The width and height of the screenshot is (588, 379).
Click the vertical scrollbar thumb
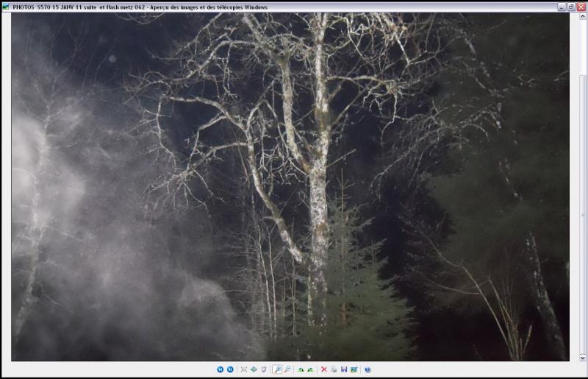point(583,214)
